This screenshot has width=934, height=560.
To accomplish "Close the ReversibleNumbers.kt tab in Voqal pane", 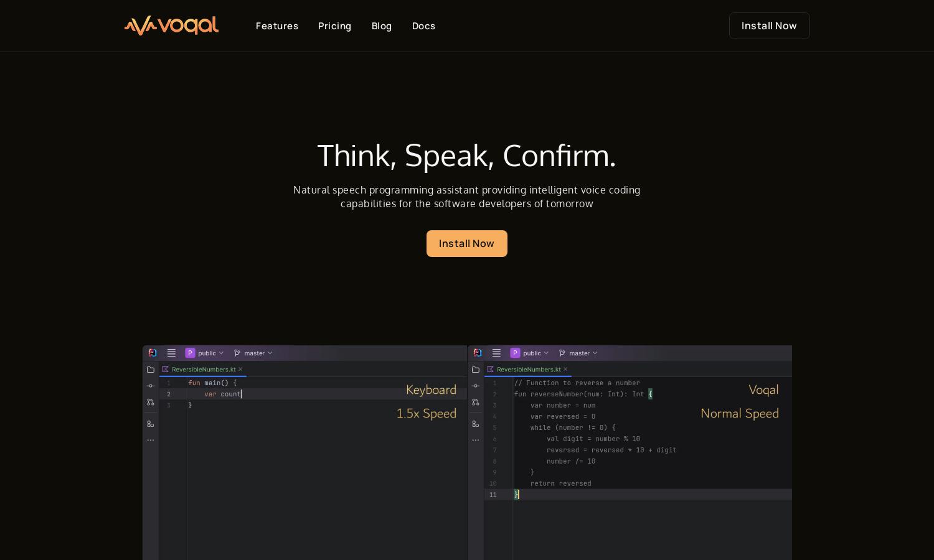I will pyautogui.click(x=565, y=369).
